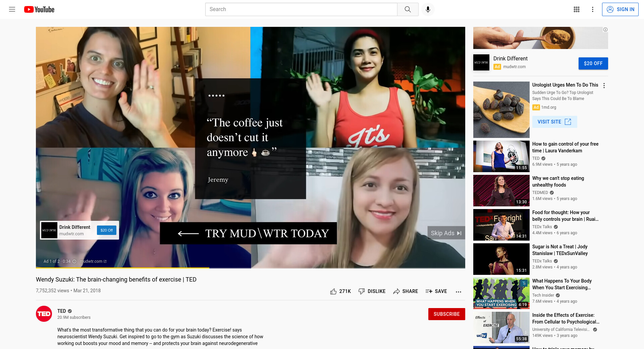
Task: Start voice search with microphone icon
Action: pos(428,9)
